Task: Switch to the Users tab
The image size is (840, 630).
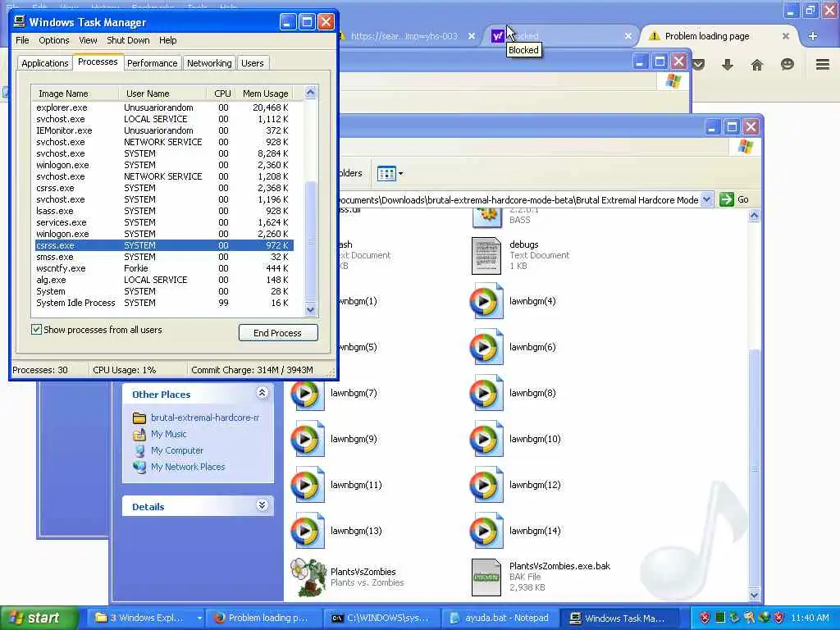Action: (x=253, y=63)
